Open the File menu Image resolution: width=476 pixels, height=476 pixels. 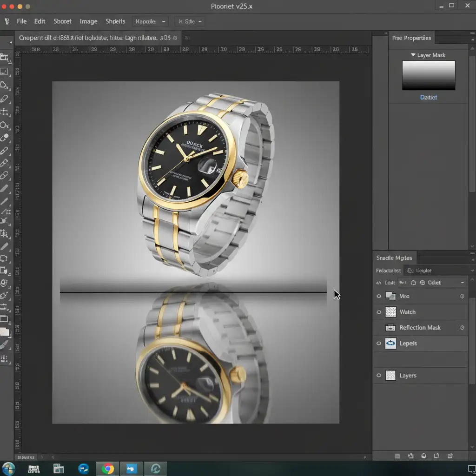(21, 21)
